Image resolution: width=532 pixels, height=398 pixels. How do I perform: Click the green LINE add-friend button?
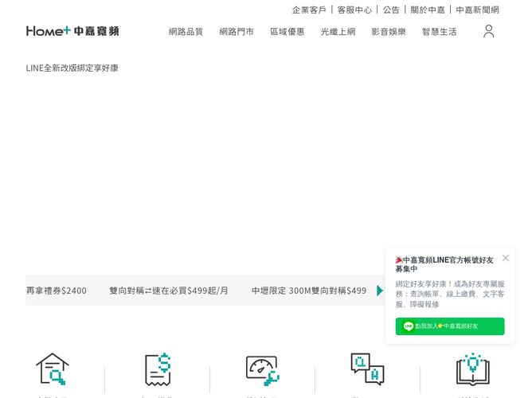(450, 326)
